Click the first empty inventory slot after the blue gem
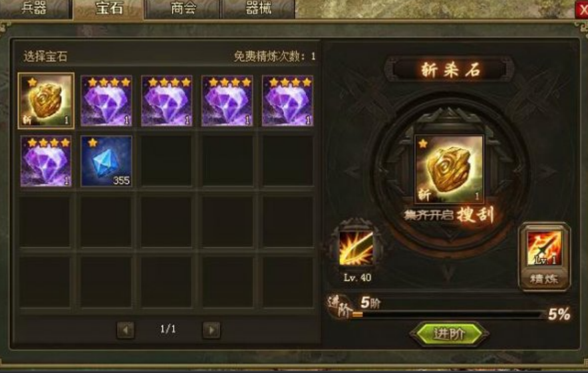The width and height of the screenshot is (588, 373). click(x=167, y=161)
